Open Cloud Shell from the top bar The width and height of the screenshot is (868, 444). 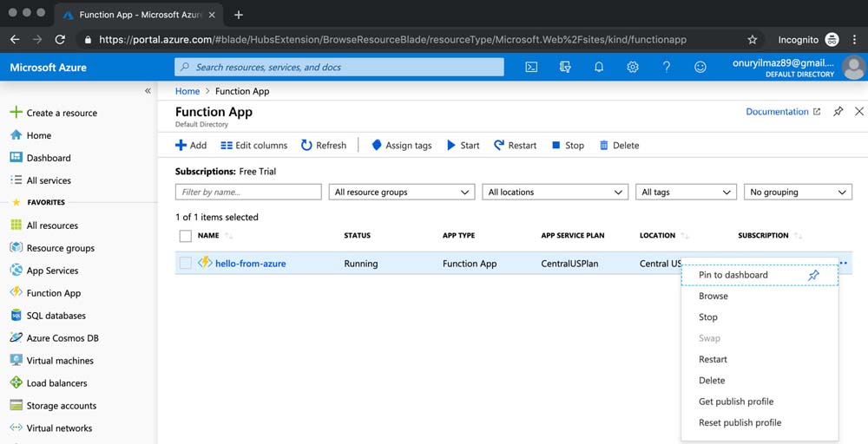point(532,67)
